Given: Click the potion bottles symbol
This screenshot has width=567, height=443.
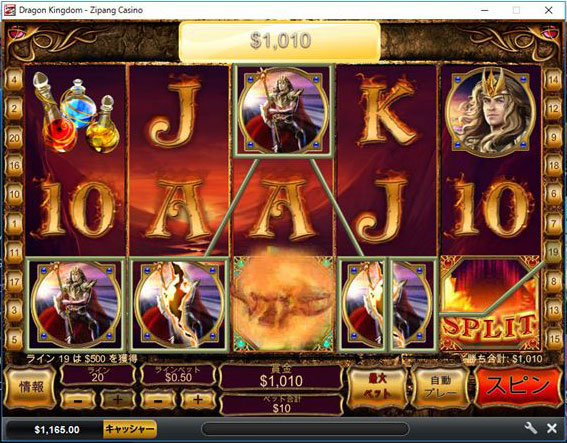Looking at the screenshot, I should point(76,110).
